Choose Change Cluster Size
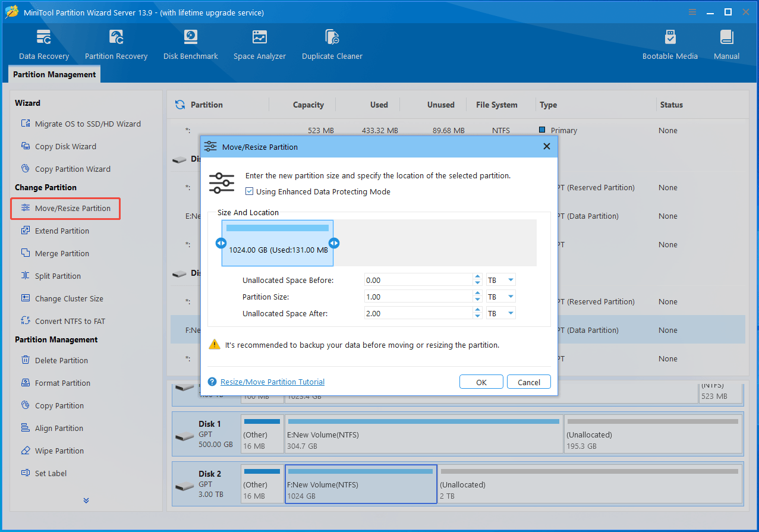Image resolution: width=759 pixels, height=532 pixels. pyautogui.click(x=62, y=298)
